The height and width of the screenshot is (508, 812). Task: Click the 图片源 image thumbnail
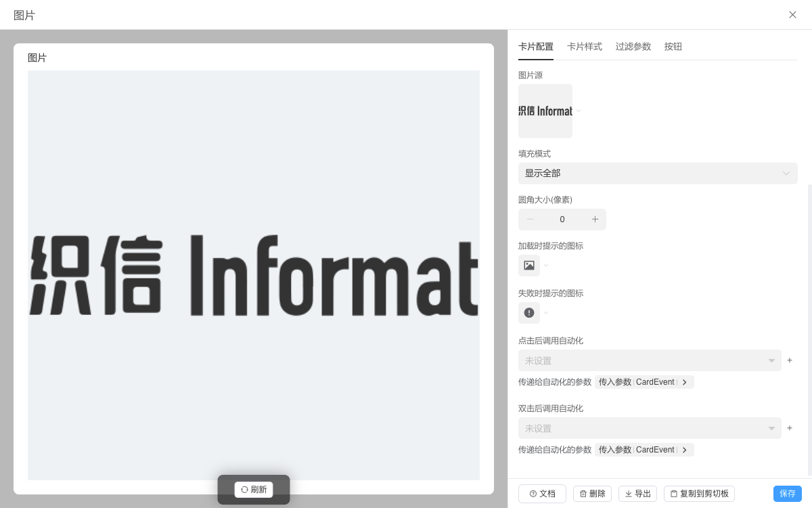545,111
